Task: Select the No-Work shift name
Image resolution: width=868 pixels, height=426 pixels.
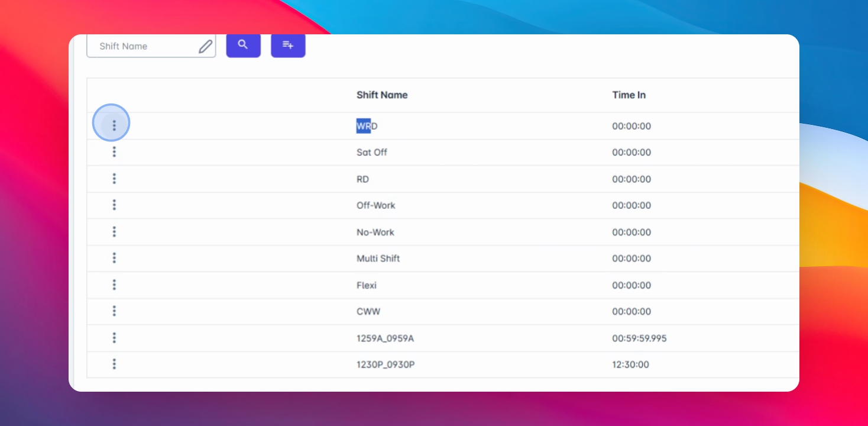Action: [x=375, y=232]
